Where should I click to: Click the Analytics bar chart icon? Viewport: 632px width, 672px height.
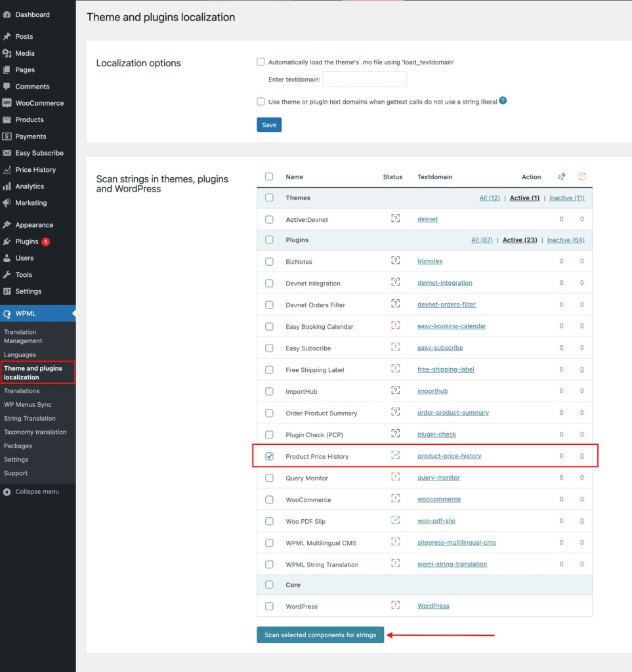7,186
